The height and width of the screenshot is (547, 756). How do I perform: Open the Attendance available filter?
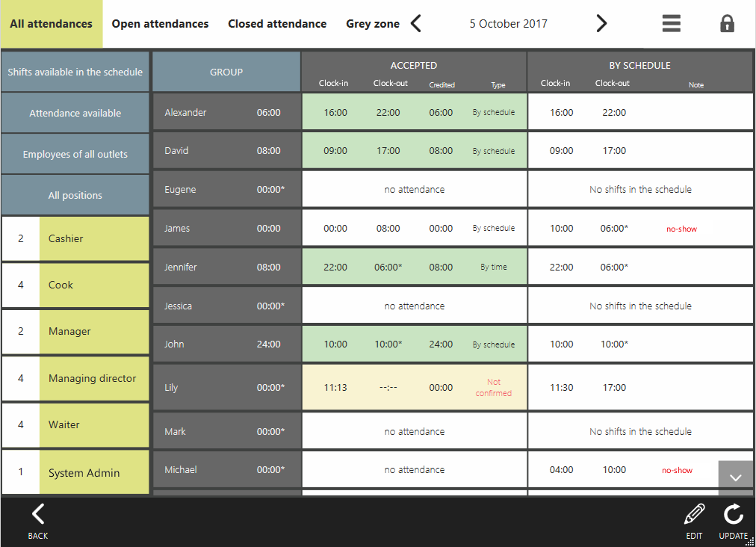[x=75, y=114]
